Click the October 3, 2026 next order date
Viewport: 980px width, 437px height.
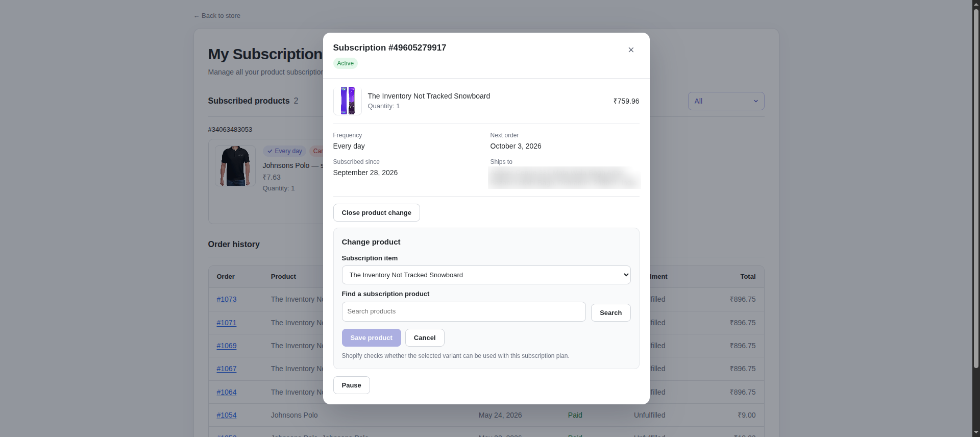(x=516, y=146)
